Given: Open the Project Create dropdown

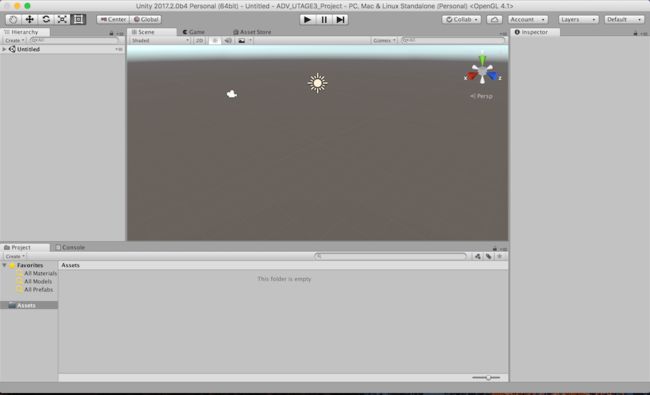Looking at the screenshot, I should 15,257.
